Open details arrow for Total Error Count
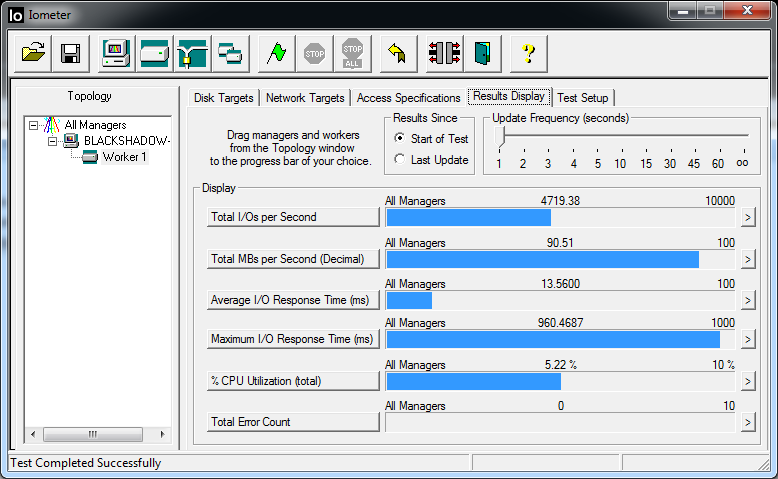Viewport: 778px width, 479px height. (x=748, y=422)
